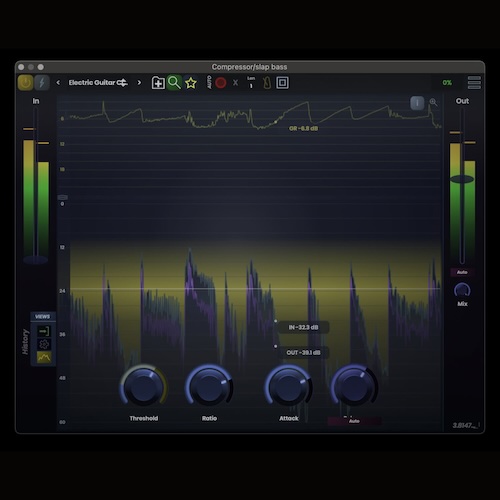This screenshot has height=500, width=500.
Task: Click the History vertical label
Action: tap(25, 342)
